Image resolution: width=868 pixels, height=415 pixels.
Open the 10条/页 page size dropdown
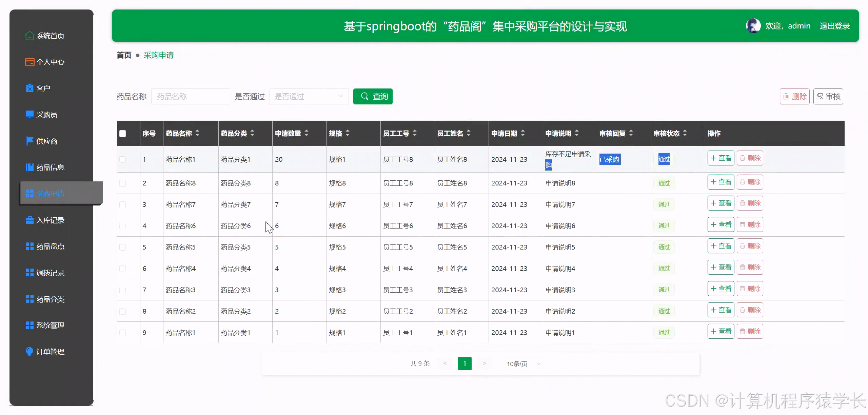520,363
